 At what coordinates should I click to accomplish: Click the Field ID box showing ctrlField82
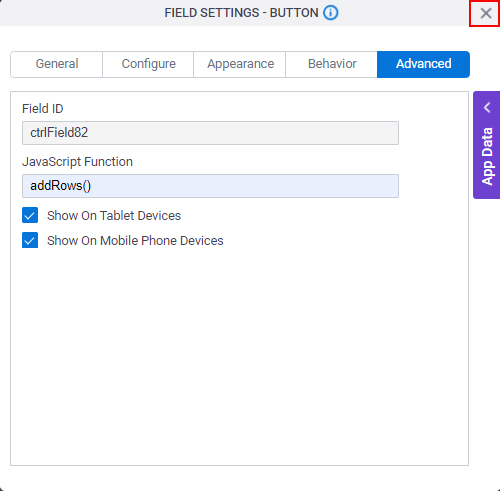[210, 133]
